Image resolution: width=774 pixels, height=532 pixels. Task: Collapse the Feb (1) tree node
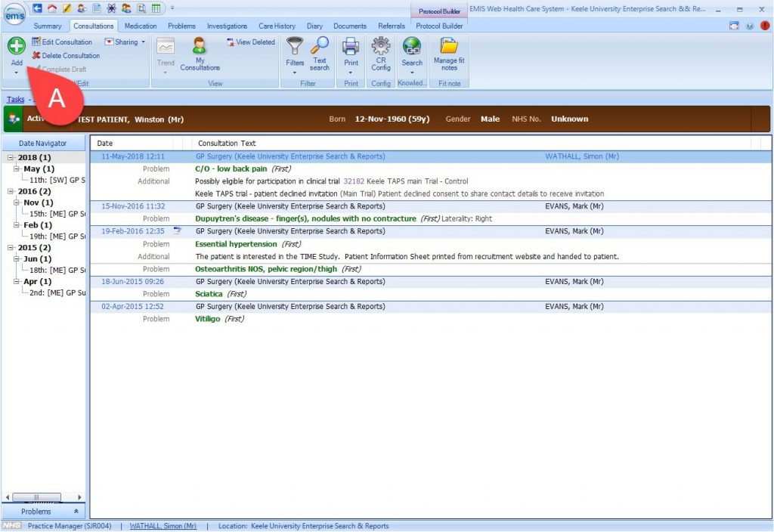pyautogui.click(x=17, y=225)
